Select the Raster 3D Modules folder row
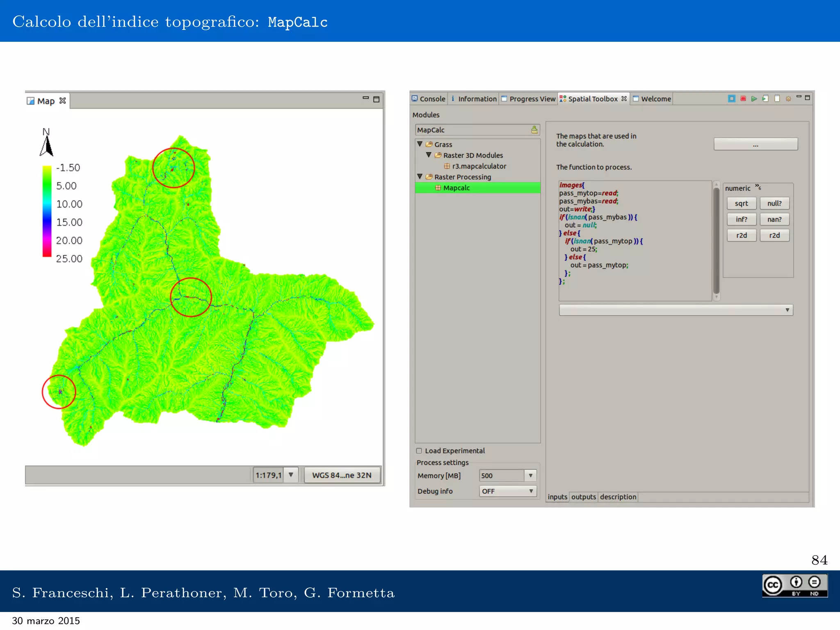Image resolution: width=840 pixels, height=630 pixels. [x=472, y=155]
